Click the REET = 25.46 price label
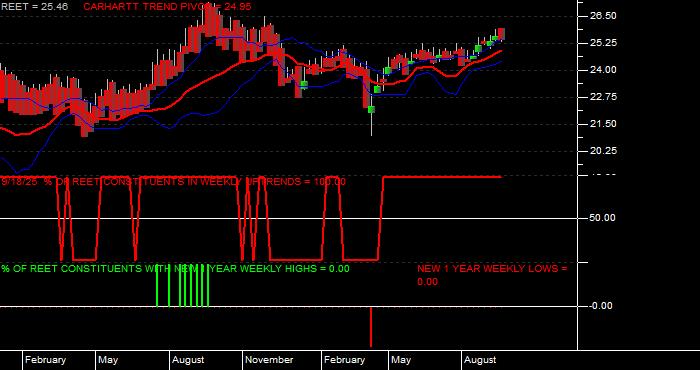The width and height of the screenshot is (700, 370). pyautogui.click(x=34, y=7)
